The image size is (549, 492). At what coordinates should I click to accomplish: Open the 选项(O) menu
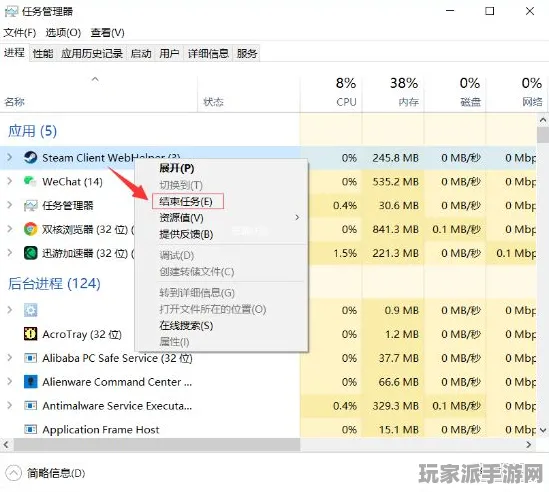(x=63, y=33)
